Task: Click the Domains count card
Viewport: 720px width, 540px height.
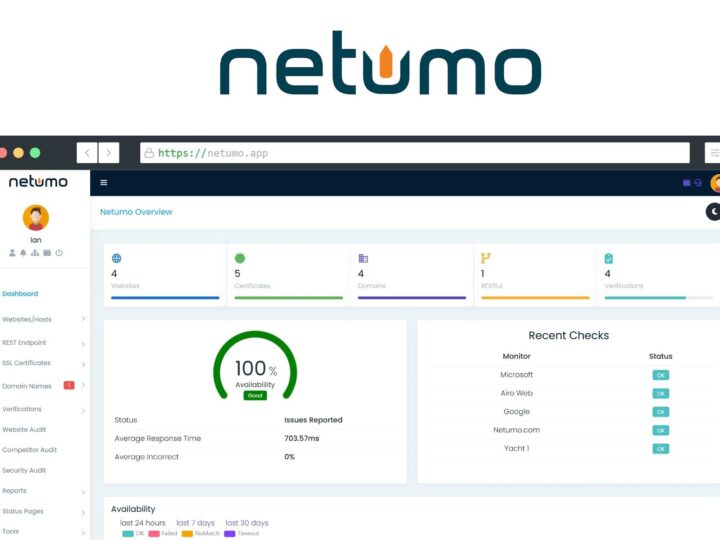Action: (412, 276)
